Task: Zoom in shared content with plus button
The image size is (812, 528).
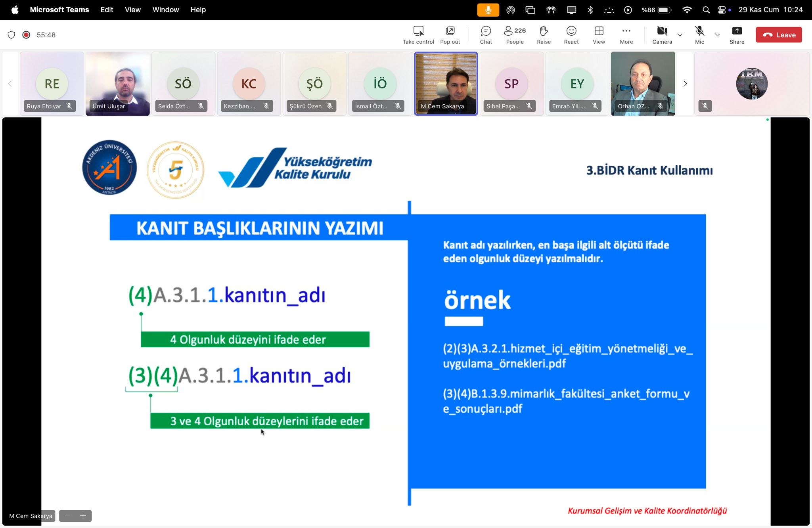Action: (x=83, y=516)
